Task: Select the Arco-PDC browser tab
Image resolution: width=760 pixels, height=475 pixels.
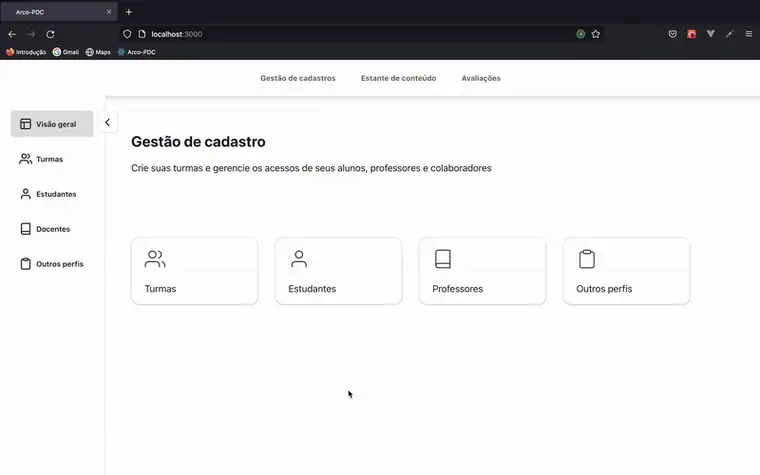Action: tap(58, 12)
